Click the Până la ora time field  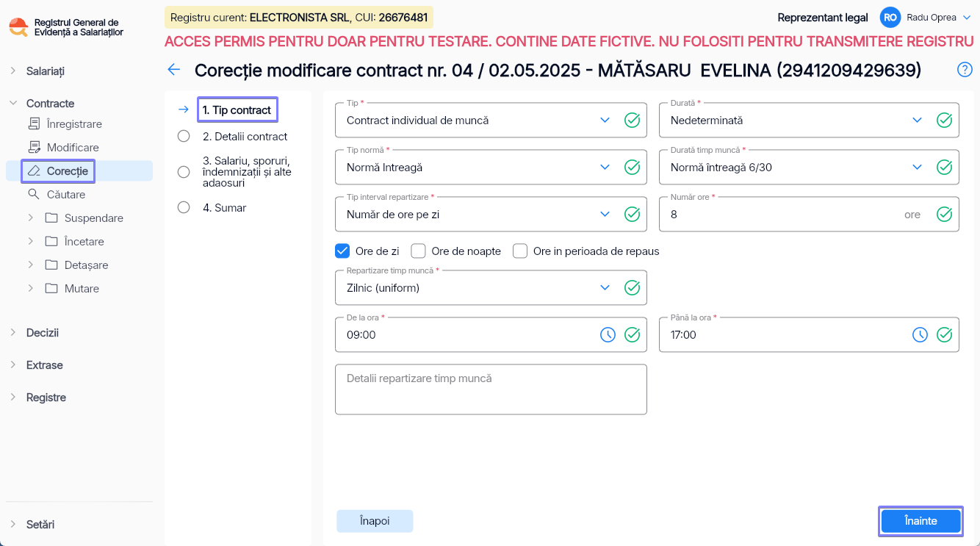pyautogui.click(x=809, y=334)
